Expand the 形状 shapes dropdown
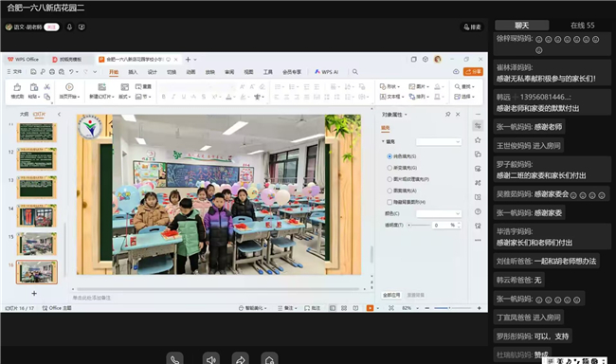616x364 pixels. [x=390, y=86]
